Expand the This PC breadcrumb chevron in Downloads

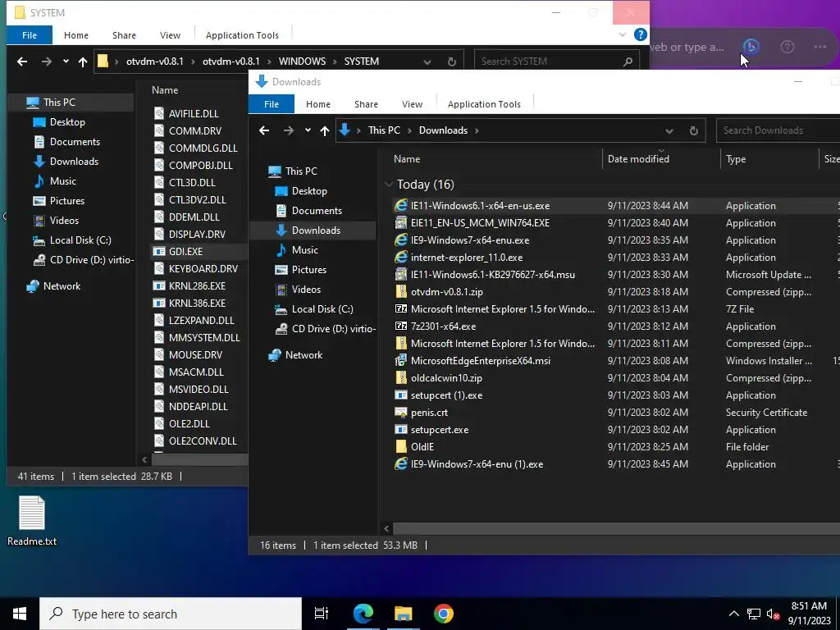410,130
